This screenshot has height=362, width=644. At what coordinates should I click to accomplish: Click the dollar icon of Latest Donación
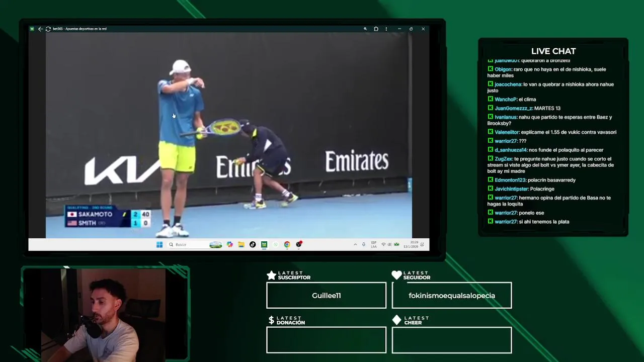[271, 320]
